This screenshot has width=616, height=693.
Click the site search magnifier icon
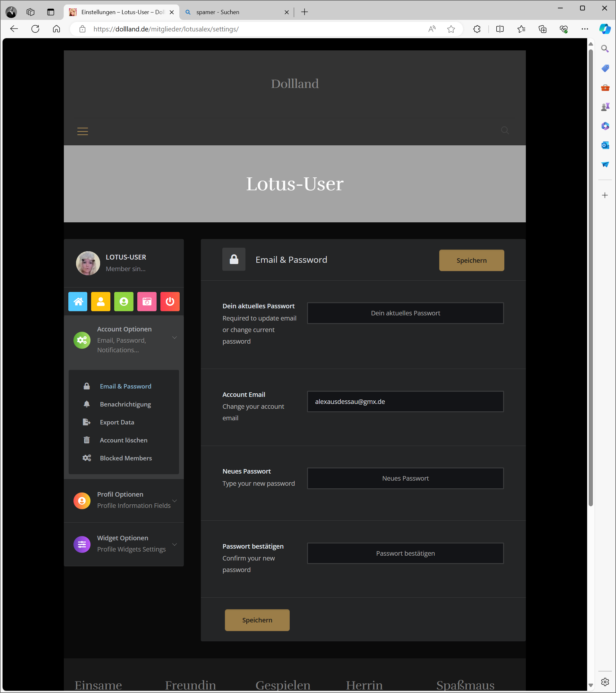point(504,130)
